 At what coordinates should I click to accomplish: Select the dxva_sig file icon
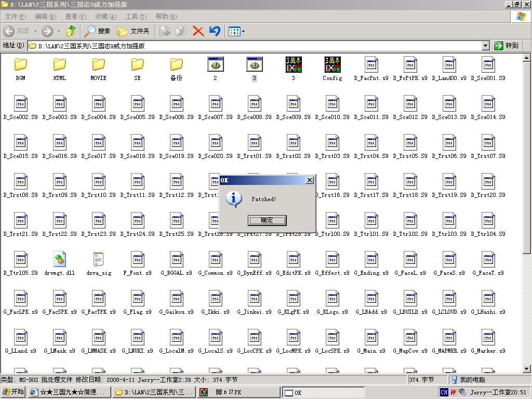click(x=99, y=259)
